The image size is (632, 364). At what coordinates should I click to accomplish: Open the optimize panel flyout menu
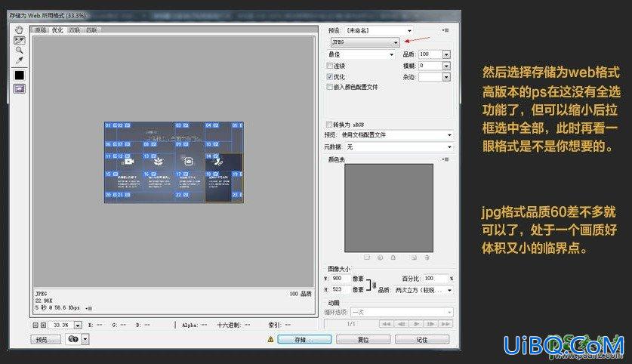445,30
